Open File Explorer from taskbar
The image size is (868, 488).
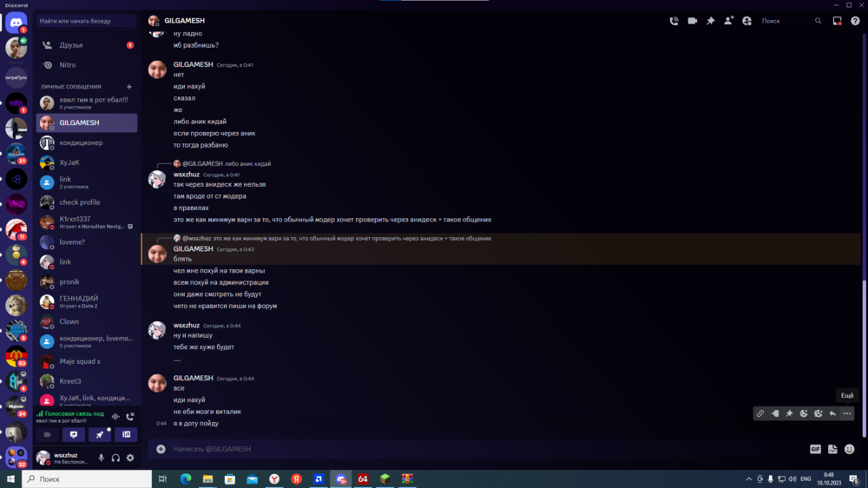point(207,478)
